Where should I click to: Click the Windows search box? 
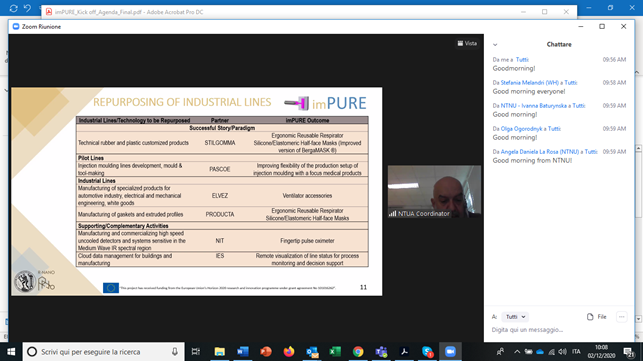pos(103,352)
